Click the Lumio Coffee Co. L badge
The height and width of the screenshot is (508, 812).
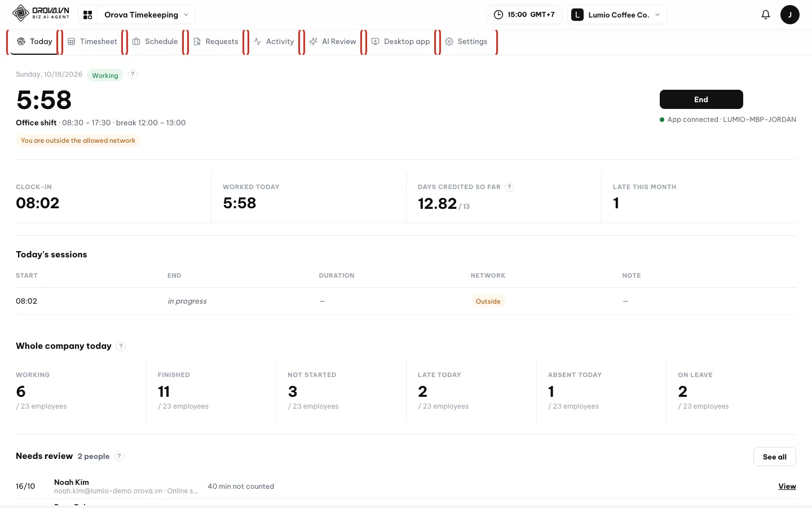point(577,15)
